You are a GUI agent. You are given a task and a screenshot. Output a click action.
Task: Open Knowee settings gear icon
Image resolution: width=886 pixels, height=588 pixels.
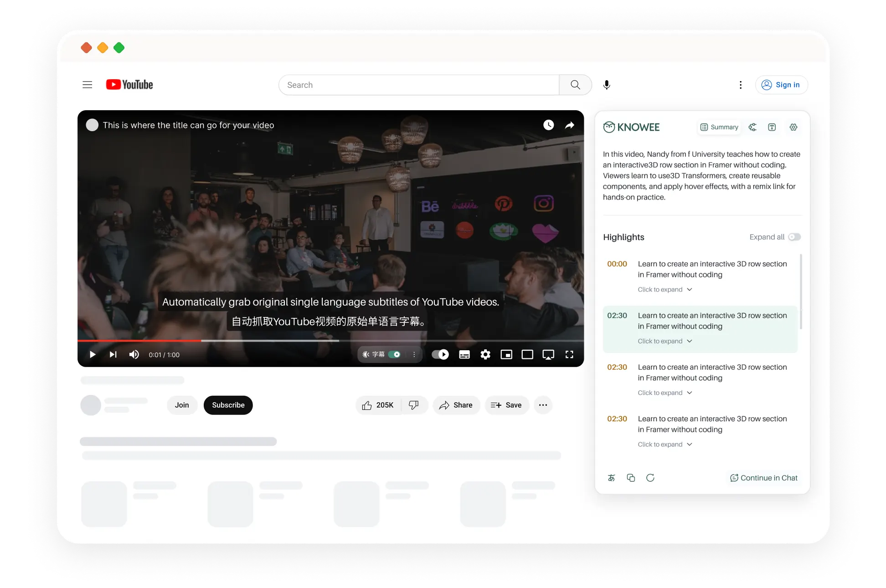[x=793, y=127]
